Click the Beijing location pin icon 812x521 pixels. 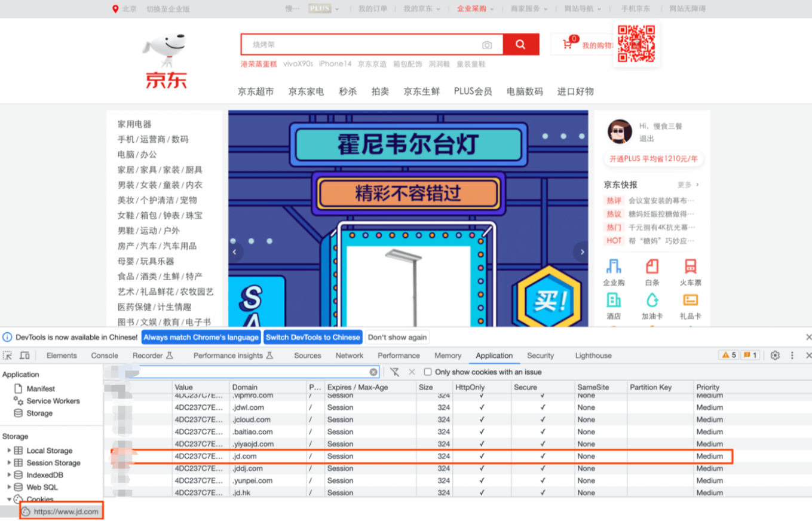pyautogui.click(x=115, y=9)
